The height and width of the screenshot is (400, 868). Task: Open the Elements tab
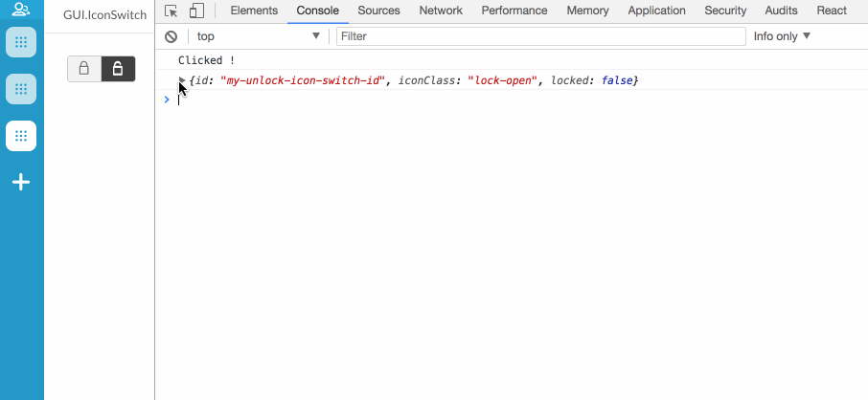point(254,11)
